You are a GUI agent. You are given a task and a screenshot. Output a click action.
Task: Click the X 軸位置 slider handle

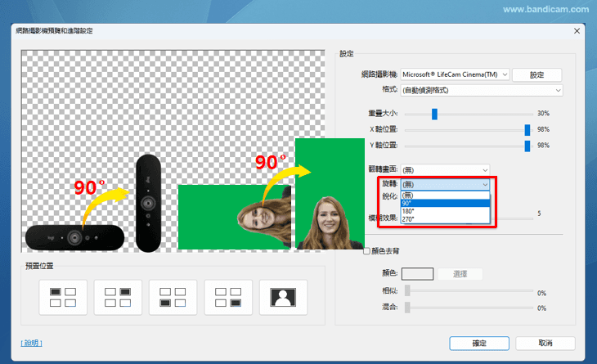tap(527, 129)
